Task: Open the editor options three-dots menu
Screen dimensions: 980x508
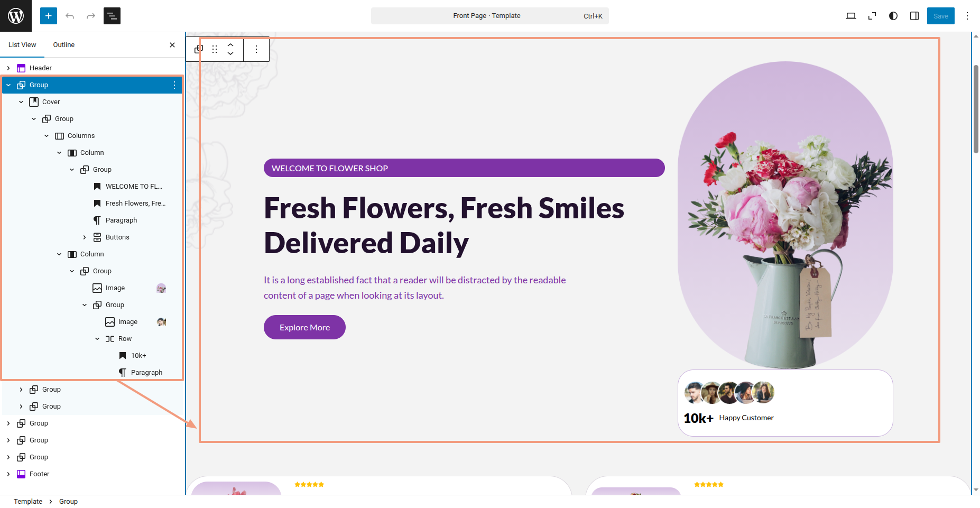Action: pyautogui.click(x=967, y=16)
